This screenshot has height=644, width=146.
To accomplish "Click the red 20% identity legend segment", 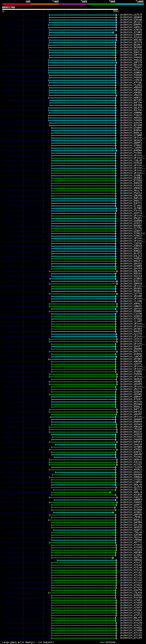I will [16, 4].
